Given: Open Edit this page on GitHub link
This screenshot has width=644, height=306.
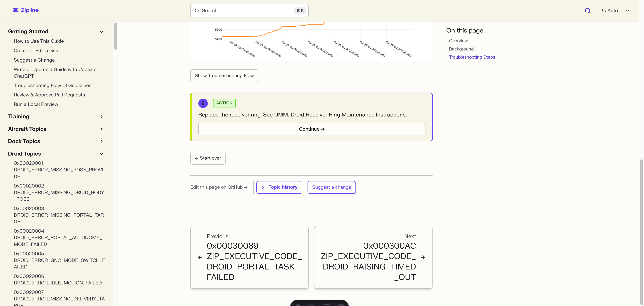Looking at the screenshot, I should [x=219, y=187].
